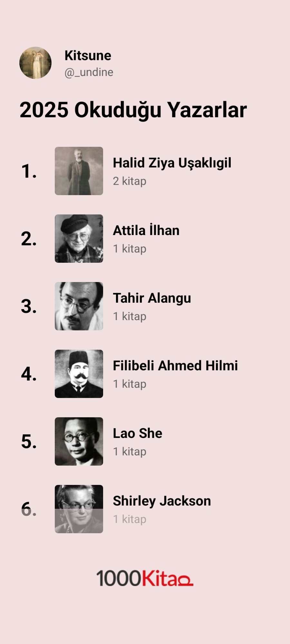
Task: Select the "1 kitap" under Lao She
Action: click(130, 451)
